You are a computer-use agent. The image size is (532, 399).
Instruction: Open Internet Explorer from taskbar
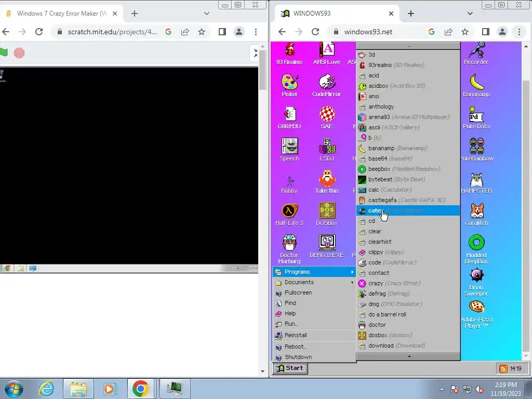(46, 389)
